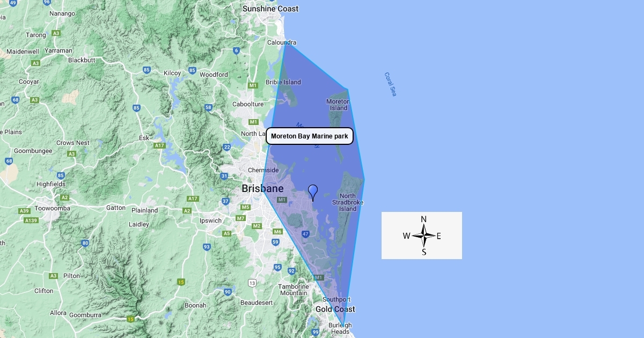Image resolution: width=644 pixels, height=338 pixels.
Task: Click the Goombungee label
Action: click(33, 151)
